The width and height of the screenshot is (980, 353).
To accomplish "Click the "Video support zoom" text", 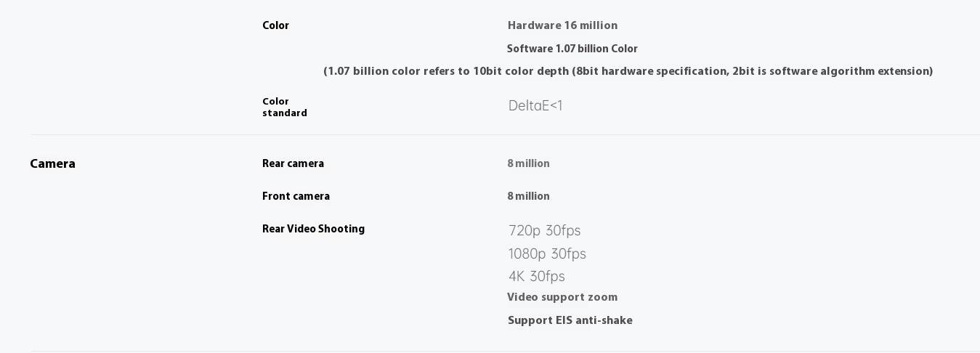I will (x=562, y=297).
